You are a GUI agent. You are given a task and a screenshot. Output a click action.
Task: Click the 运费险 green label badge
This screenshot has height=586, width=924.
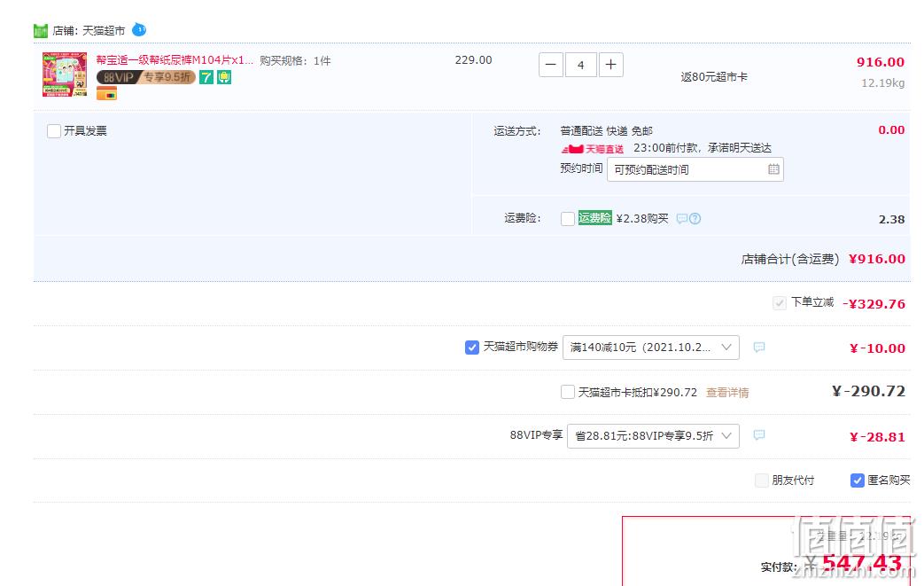pos(595,217)
